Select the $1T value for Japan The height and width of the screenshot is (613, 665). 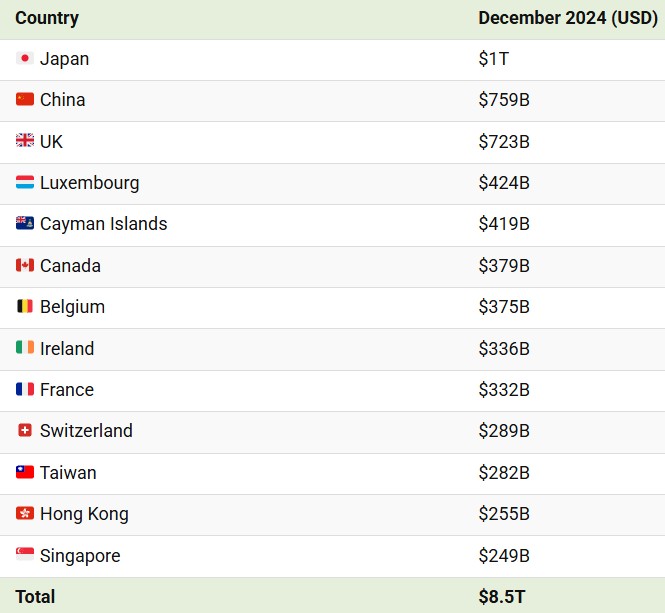(x=494, y=59)
